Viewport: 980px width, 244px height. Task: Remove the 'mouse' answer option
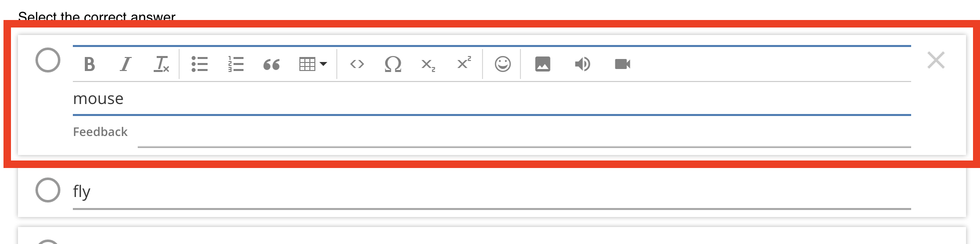click(936, 60)
